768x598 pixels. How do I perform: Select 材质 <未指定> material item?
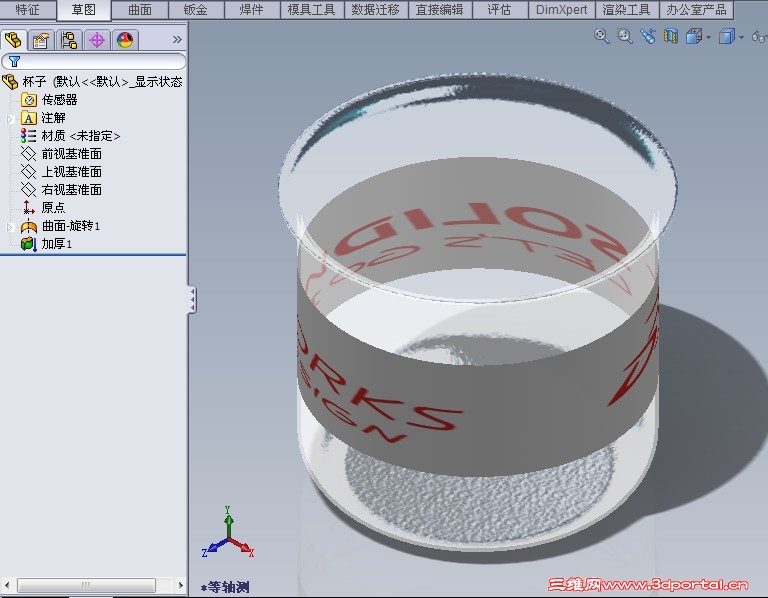[71, 136]
